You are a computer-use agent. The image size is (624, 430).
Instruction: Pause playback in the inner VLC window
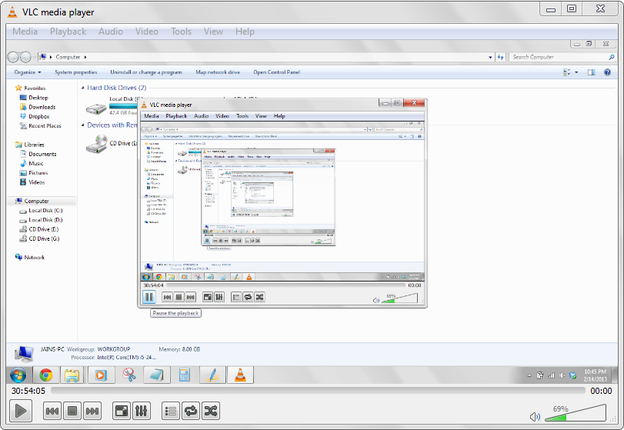149,297
